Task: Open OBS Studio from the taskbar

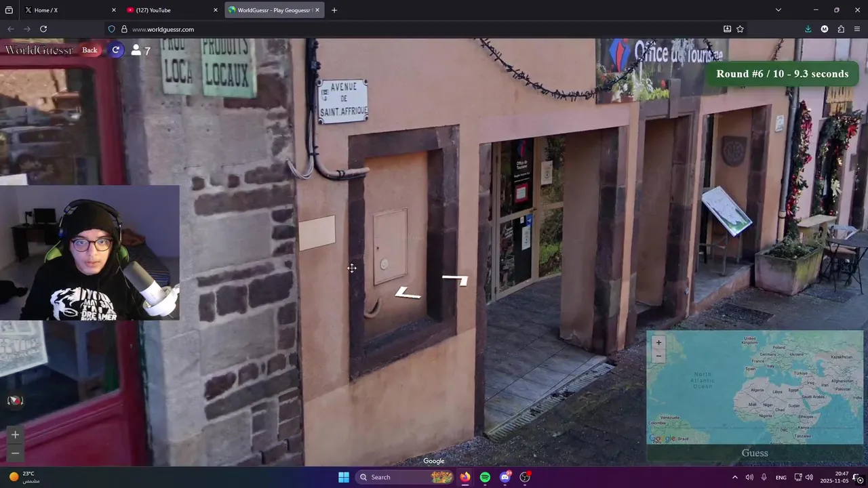Action: [525, 477]
